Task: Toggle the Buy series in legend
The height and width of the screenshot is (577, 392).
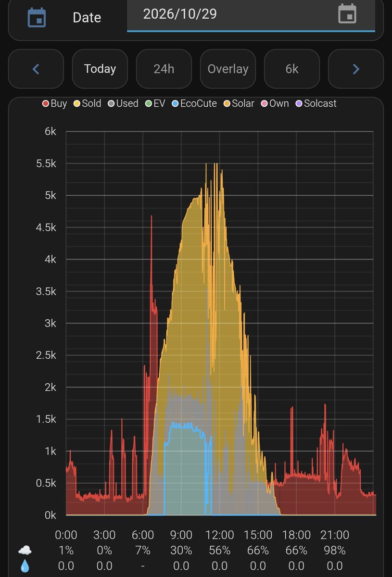Action: tap(54, 103)
